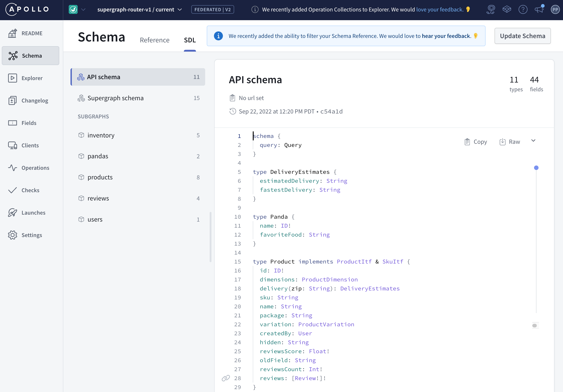Select the SDL tab

(190, 40)
